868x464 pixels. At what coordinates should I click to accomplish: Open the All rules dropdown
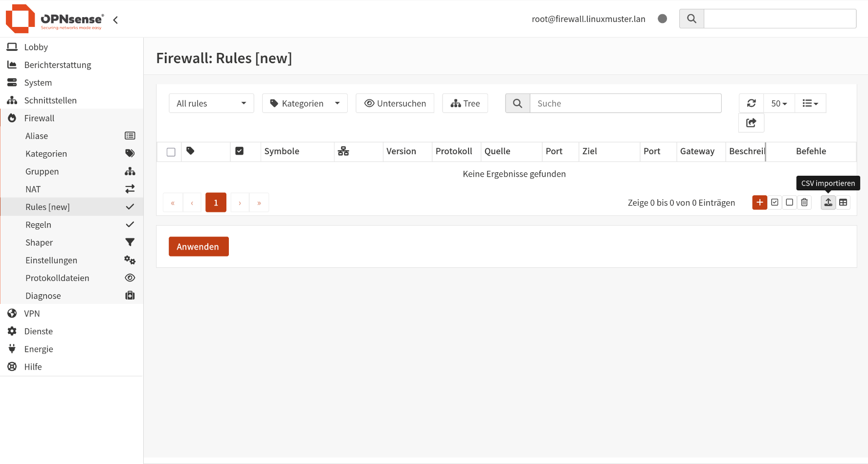click(211, 103)
